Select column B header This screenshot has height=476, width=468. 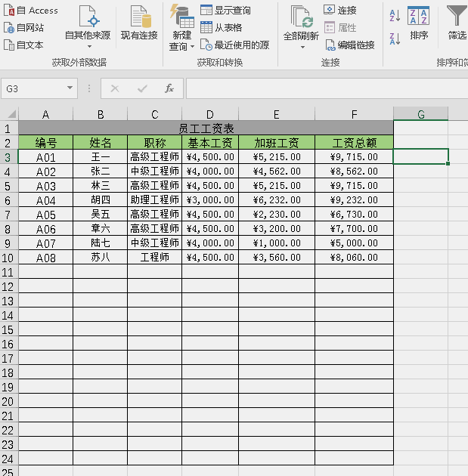click(101, 114)
